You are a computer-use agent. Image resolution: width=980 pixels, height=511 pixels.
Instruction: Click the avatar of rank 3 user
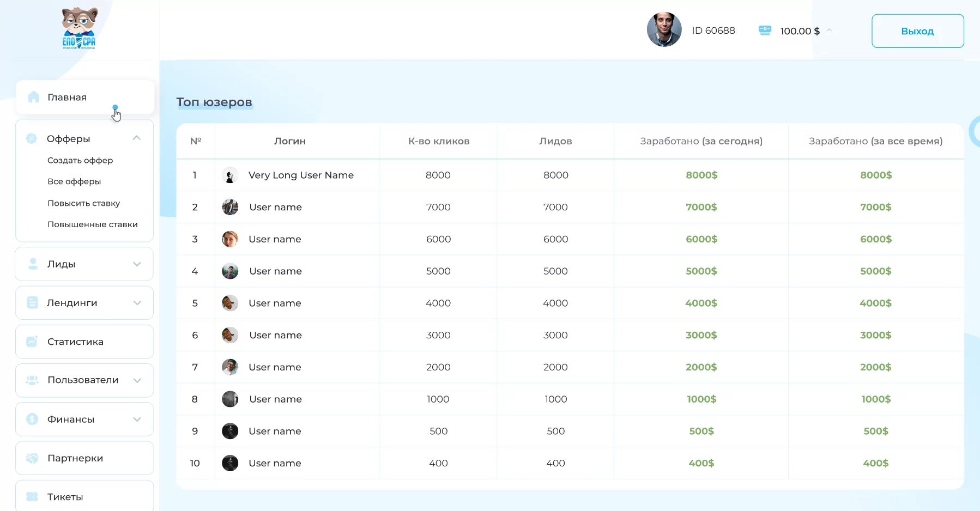(230, 239)
